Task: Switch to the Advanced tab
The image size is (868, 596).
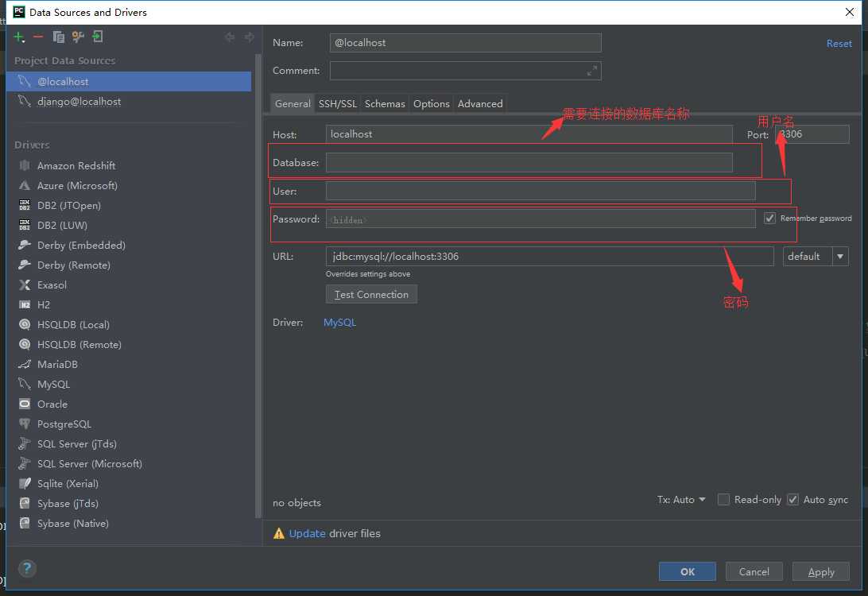Action: point(480,103)
